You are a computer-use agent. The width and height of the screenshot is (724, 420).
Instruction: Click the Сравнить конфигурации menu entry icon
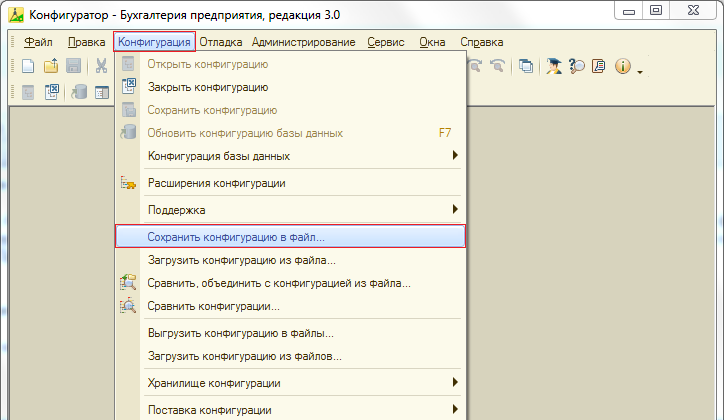[128, 306]
